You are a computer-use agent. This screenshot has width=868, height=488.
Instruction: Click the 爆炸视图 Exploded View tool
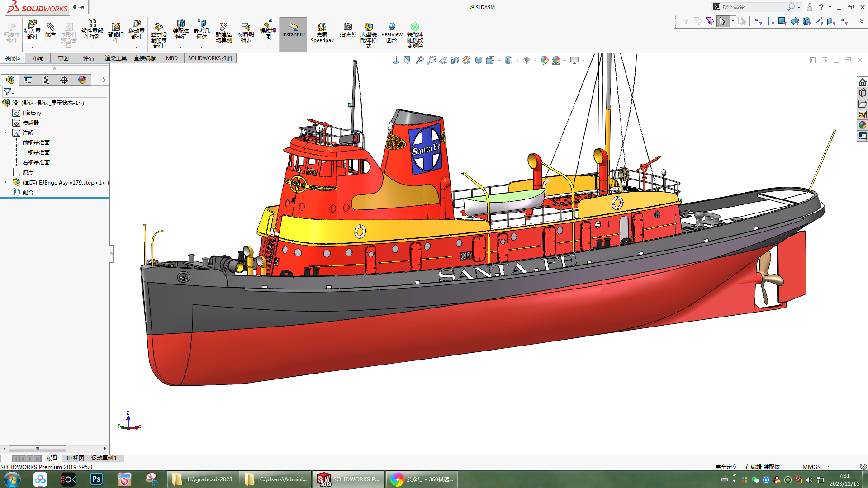[x=268, y=30]
